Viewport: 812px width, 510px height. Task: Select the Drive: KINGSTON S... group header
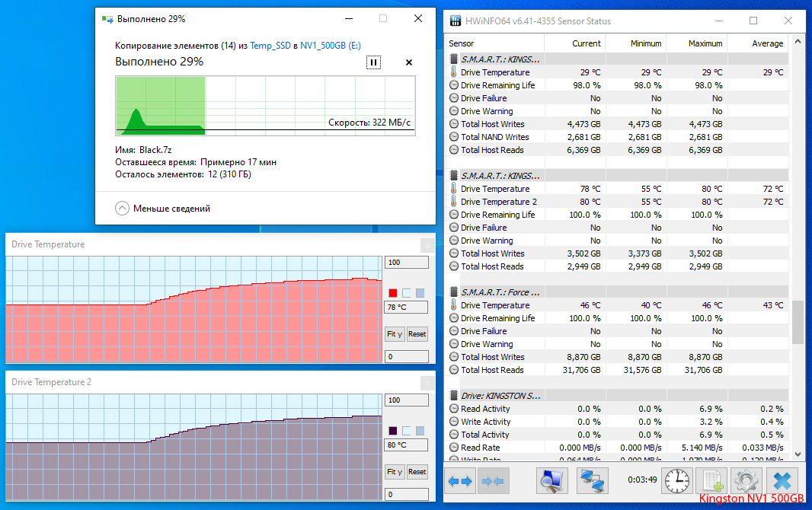tap(617, 396)
